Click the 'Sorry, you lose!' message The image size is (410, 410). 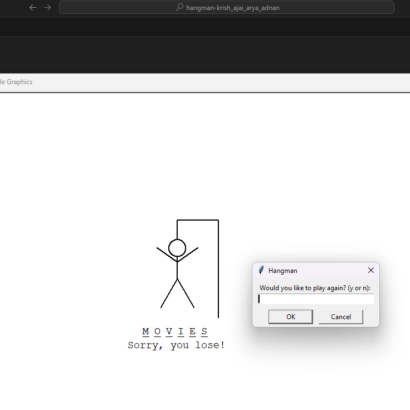coord(177,345)
